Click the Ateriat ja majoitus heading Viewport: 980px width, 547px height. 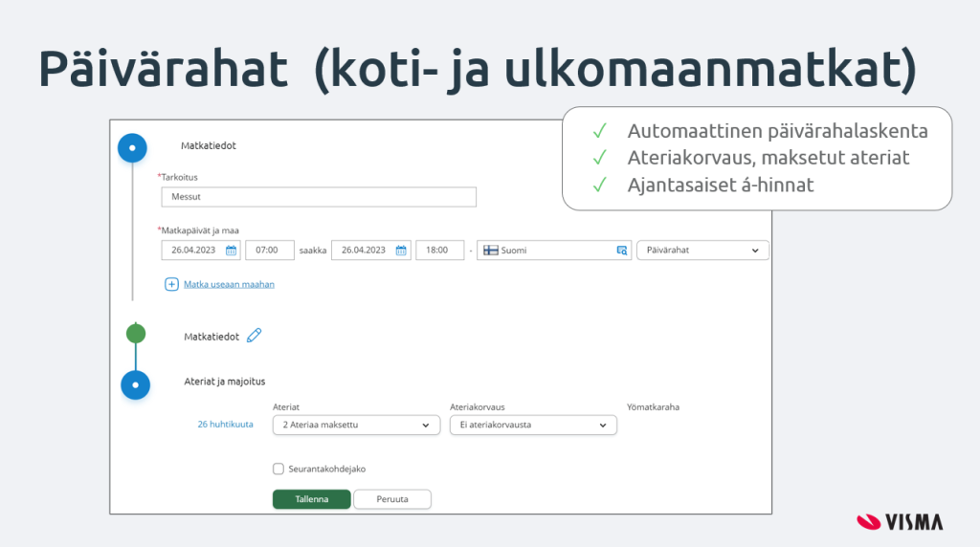point(224,382)
